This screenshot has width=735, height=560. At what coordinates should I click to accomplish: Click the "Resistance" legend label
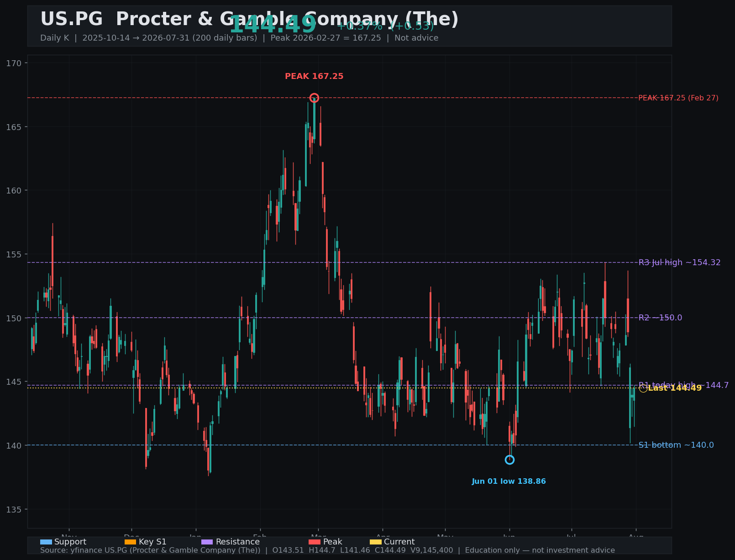tap(237, 542)
